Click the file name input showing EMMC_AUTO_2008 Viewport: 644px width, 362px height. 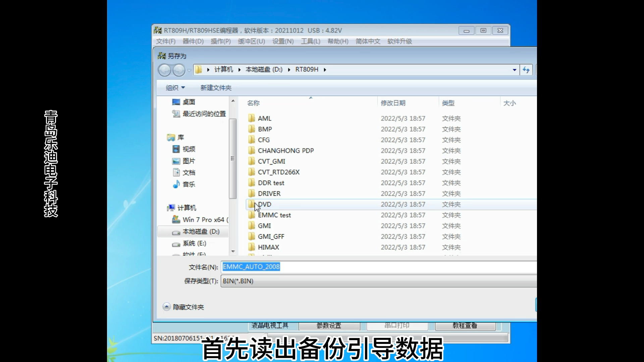tap(302, 267)
